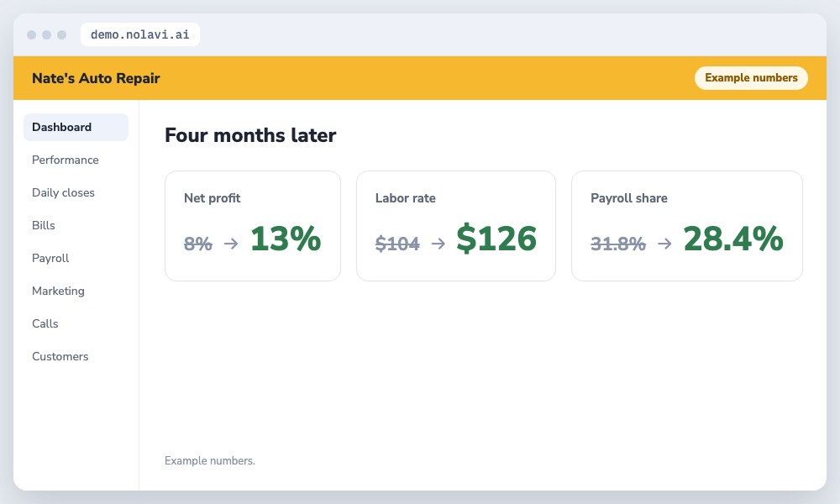This screenshot has height=504, width=840.
Task: Click the $126 labor rate value
Action: coord(496,239)
